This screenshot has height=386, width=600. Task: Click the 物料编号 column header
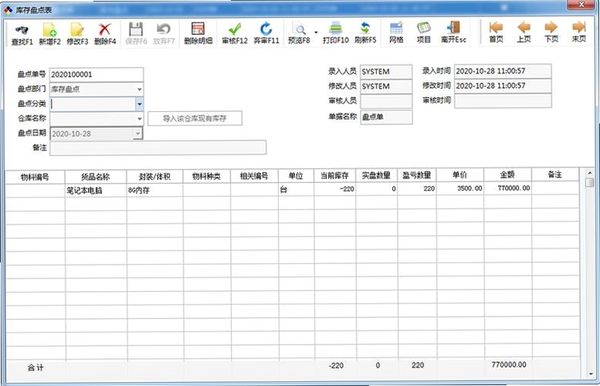(x=35, y=177)
